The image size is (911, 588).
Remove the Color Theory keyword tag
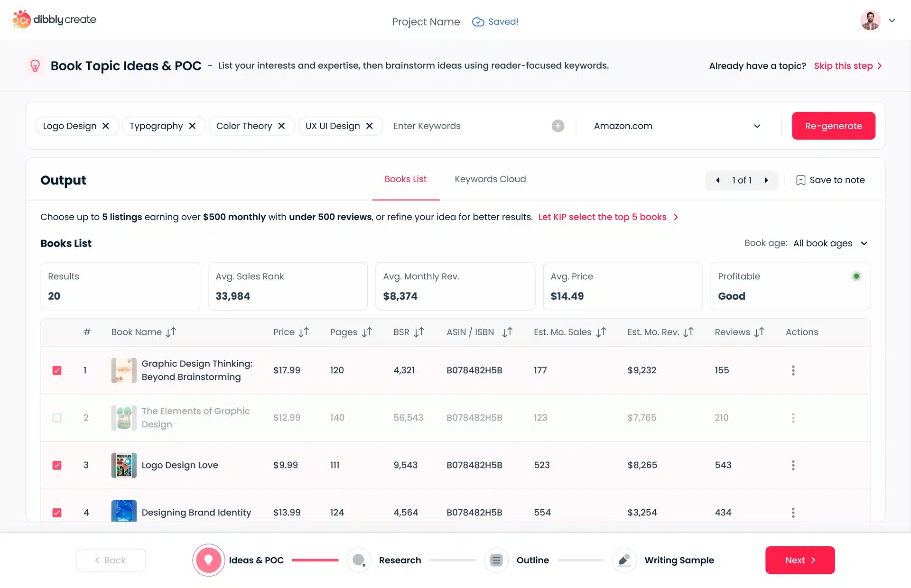[x=281, y=126]
